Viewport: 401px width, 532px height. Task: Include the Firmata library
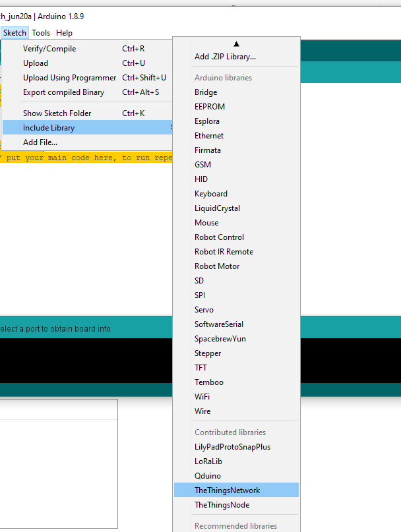236,150
